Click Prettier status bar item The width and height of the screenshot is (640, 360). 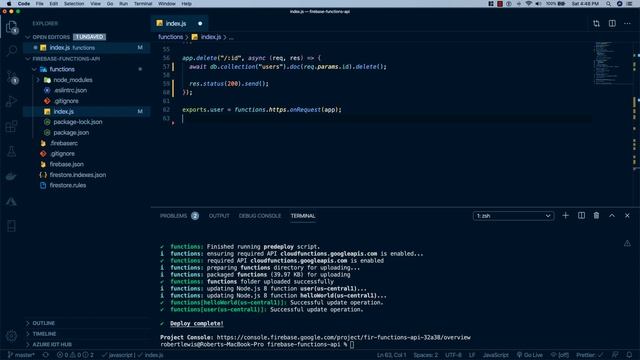589,355
